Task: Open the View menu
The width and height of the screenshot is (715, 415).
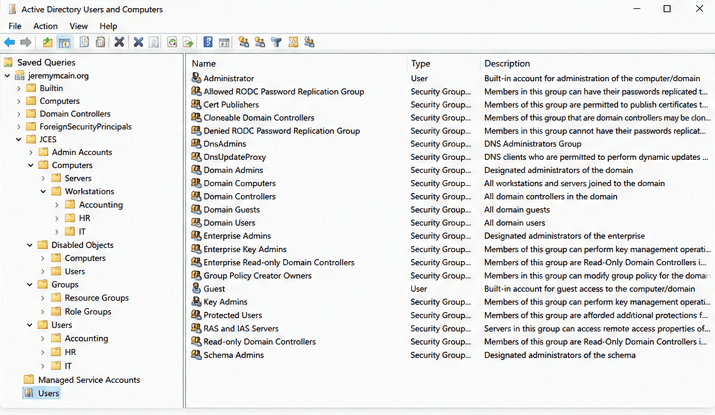Action: (78, 26)
